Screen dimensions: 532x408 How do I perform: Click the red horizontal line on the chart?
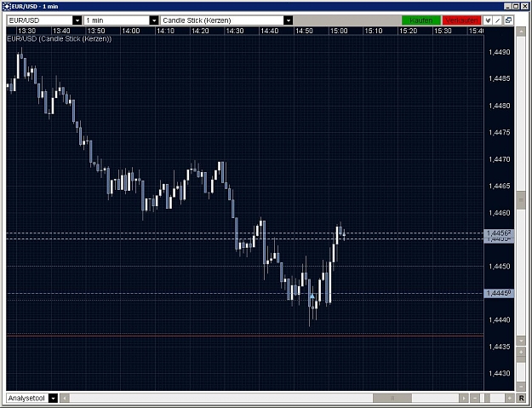click(x=245, y=336)
